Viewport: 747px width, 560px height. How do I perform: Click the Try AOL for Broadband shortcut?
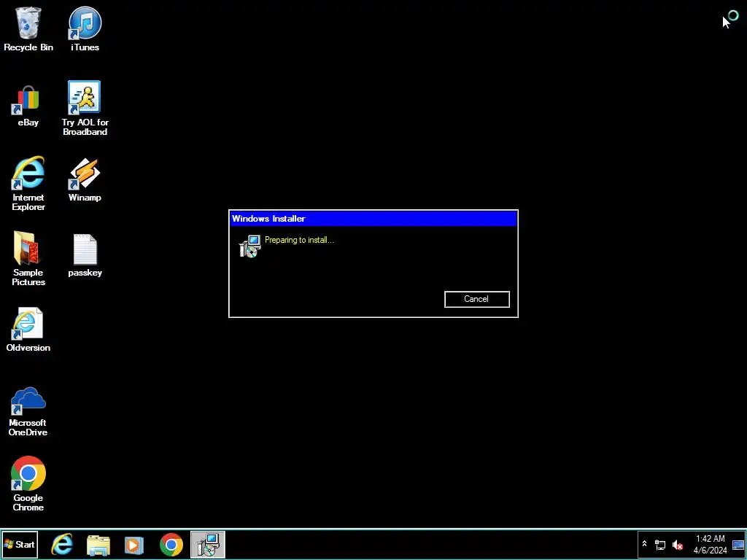pyautogui.click(x=85, y=108)
